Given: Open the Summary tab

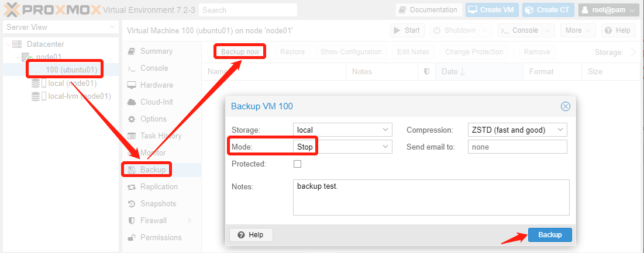Looking at the screenshot, I should (x=162, y=51).
